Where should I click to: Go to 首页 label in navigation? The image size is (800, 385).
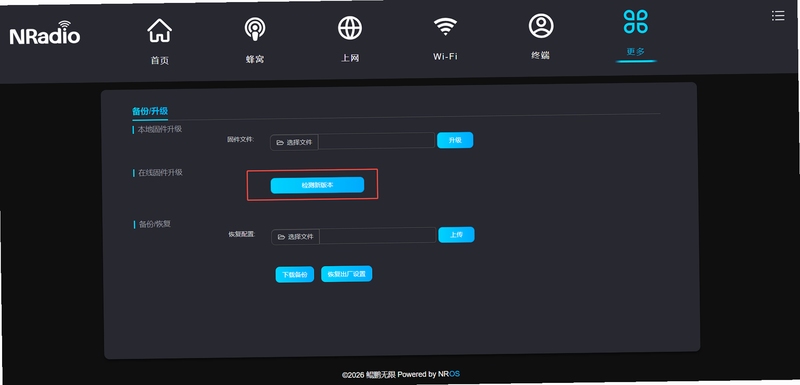[160, 61]
